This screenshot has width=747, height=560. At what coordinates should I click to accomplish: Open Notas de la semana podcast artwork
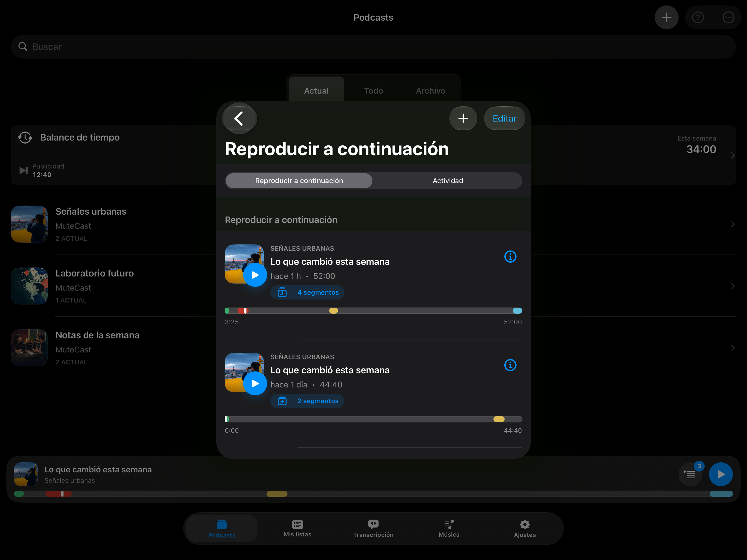(29, 348)
